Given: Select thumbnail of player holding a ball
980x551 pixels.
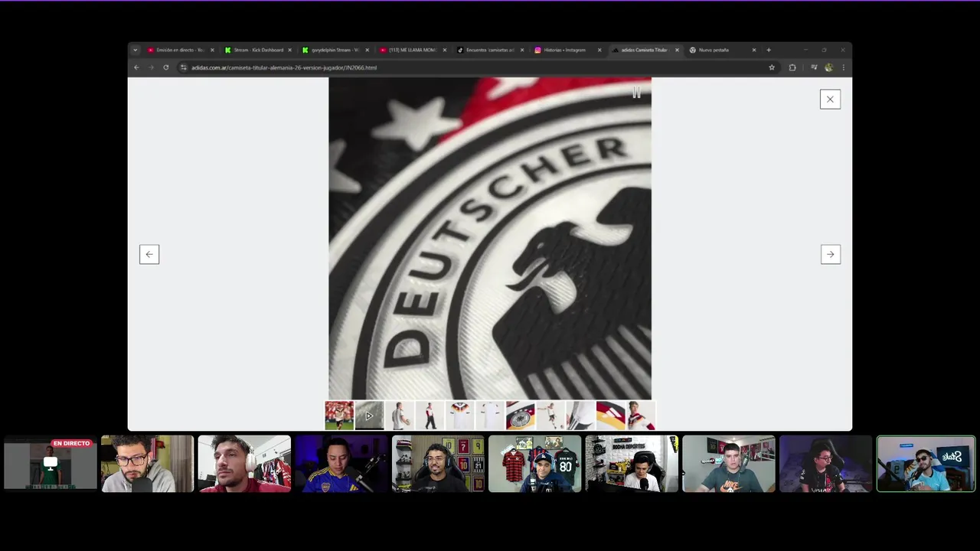Looking at the screenshot, I should click(400, 416).
